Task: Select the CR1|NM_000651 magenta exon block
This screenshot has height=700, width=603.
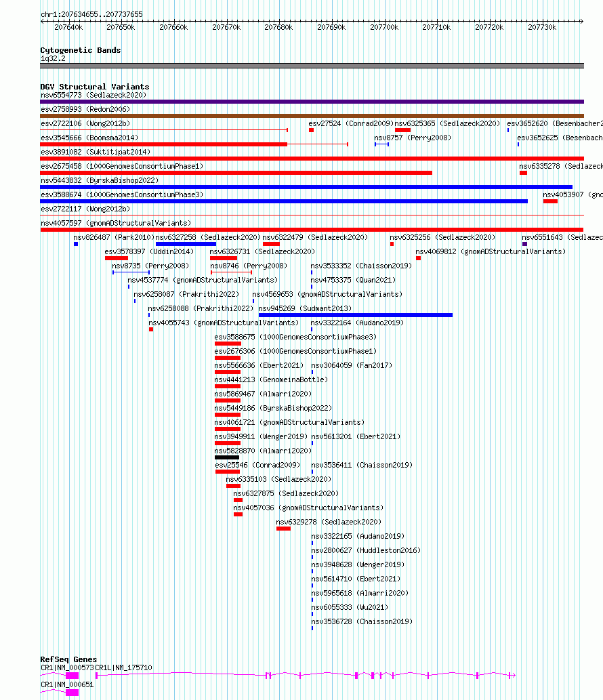Action: pyautogui.click(x=72, y=693)
